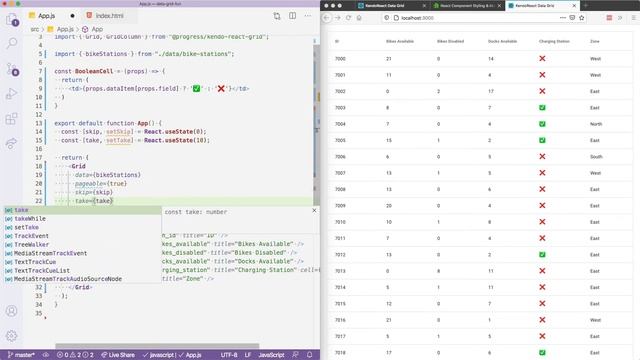The height and width of the screenshot is (360, 640).
Task: Click the Docks Available column header
Action: click(x=502, y=42)
